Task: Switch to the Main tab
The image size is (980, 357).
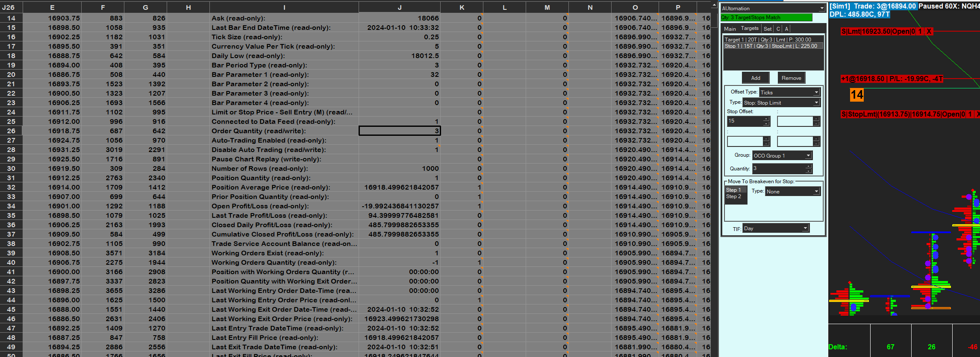Action: (x=730, y=29)
